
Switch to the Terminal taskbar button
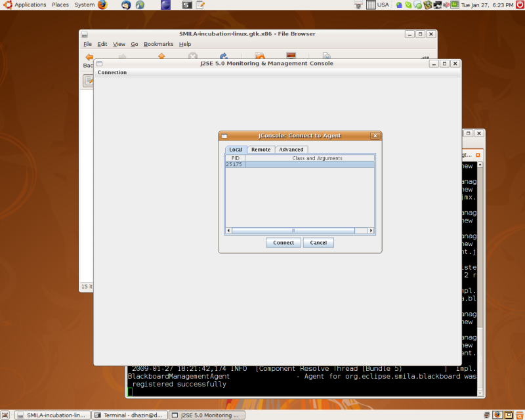point(129,415)
